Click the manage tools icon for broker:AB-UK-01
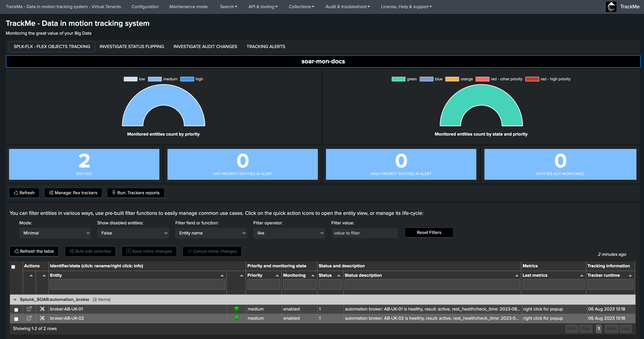 (42, 309)
